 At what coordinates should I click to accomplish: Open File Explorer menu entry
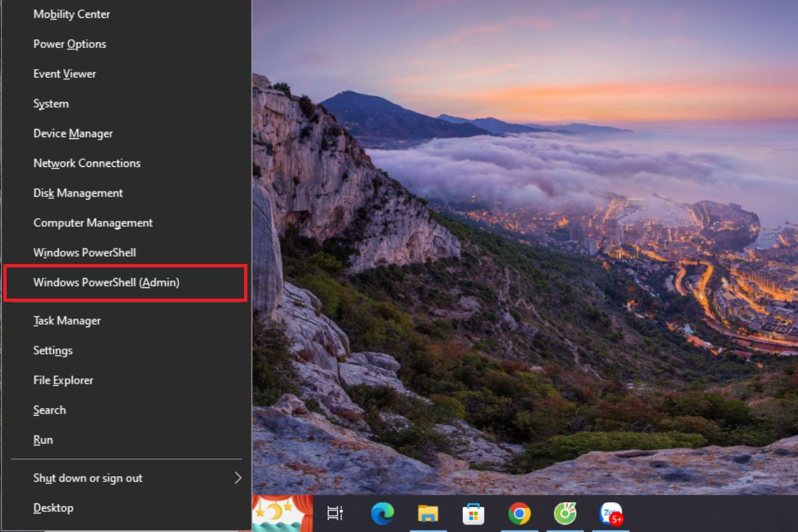coord(126,380)
